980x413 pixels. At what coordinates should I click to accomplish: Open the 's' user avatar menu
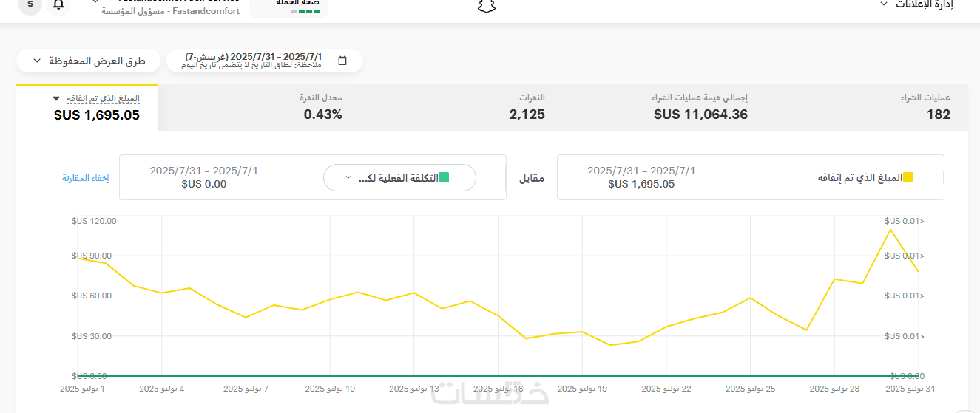[x=30, y=4]
